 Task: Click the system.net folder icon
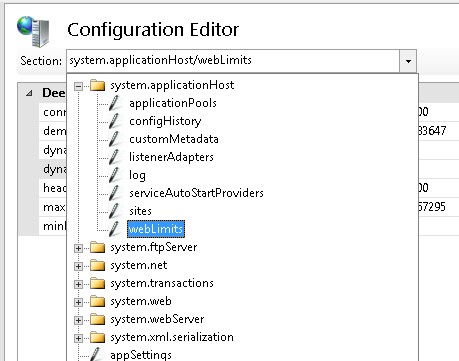point(98,265)
